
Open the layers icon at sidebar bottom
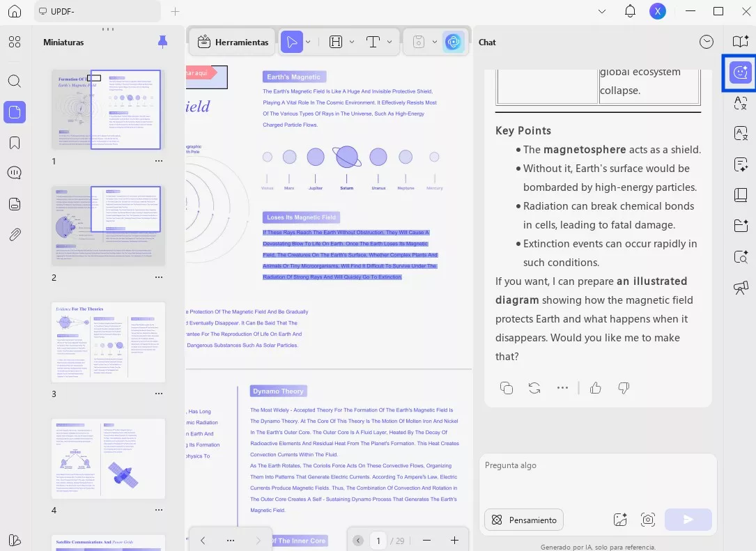[15, 541]
